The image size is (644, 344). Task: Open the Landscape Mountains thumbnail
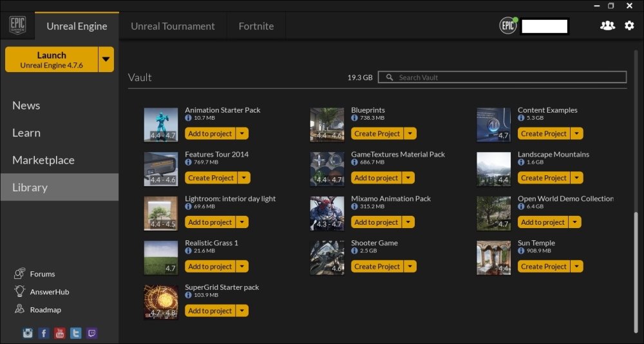point(493,169)
